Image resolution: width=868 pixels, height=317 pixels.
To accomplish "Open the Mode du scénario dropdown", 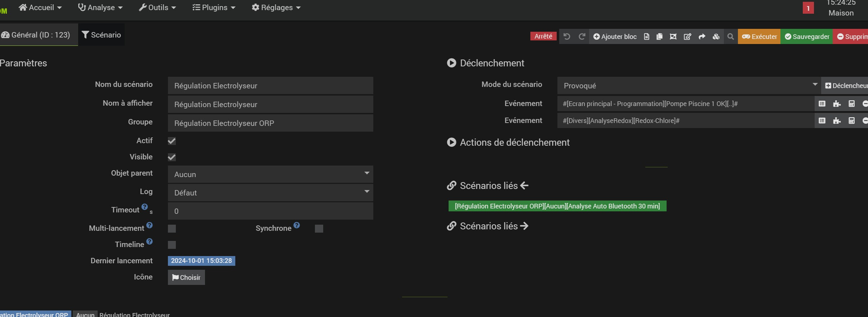I will tap(689, 85).
